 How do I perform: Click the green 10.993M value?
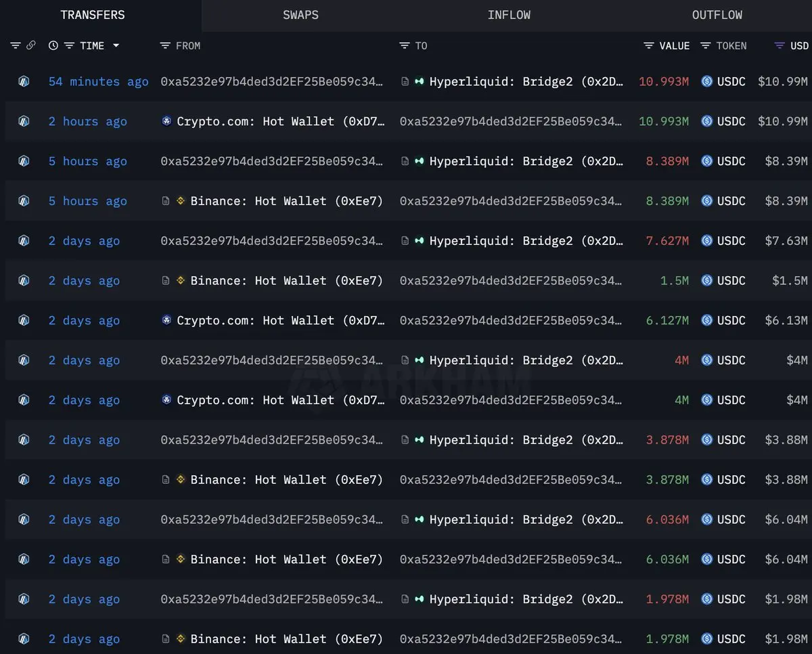coord(664,121)
